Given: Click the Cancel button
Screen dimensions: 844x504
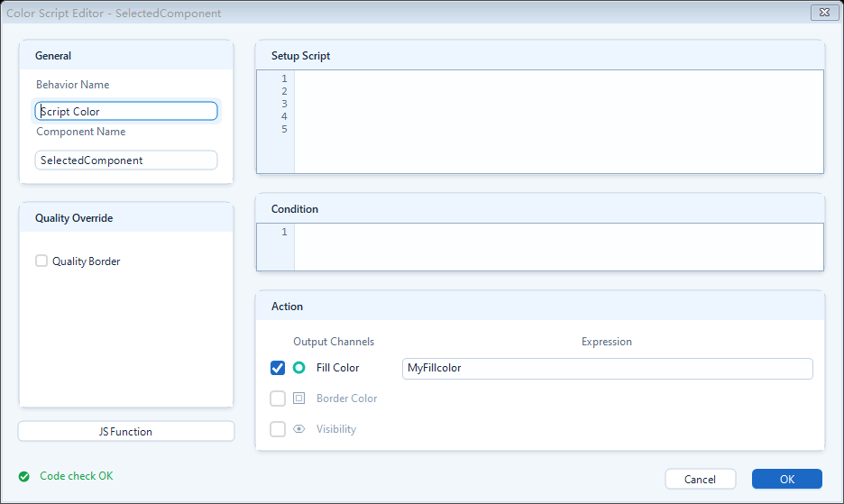Looking at the screenshot, I should 701,480.
